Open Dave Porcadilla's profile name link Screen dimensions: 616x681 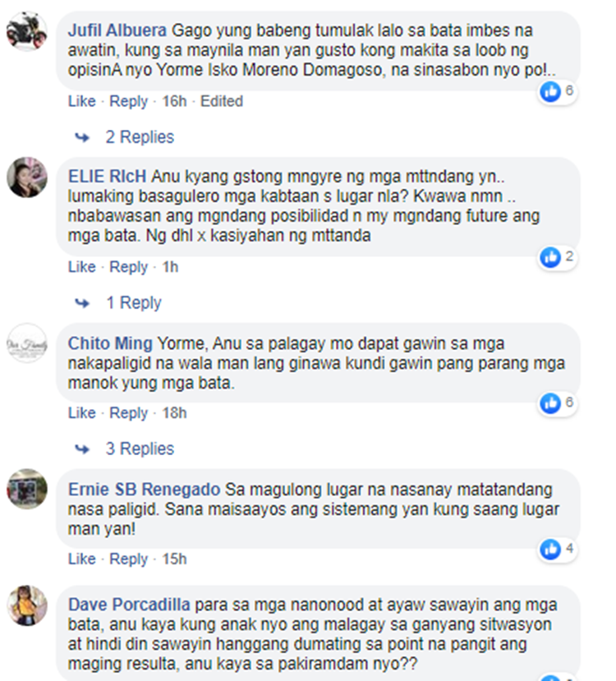tap(129, 605)
